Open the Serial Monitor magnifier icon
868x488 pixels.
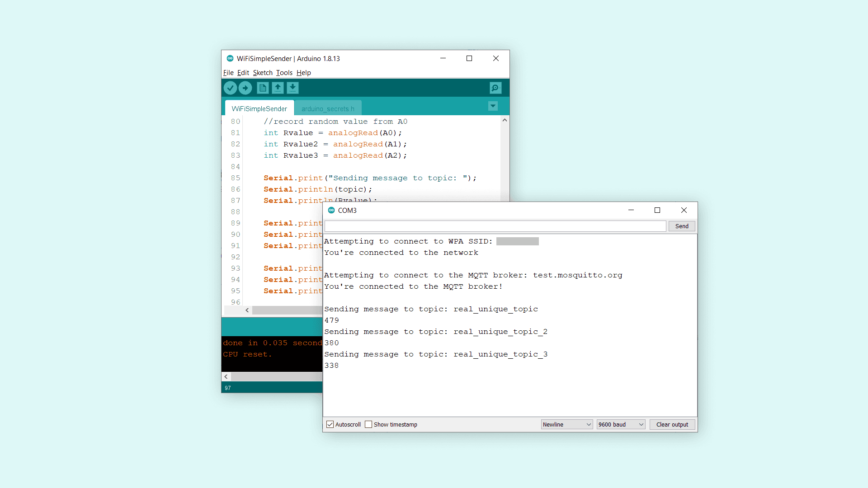click(x=495, y=88)
